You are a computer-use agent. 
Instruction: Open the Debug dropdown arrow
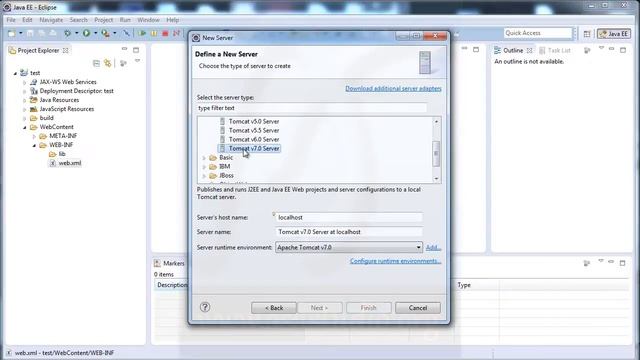coord(76,33)
